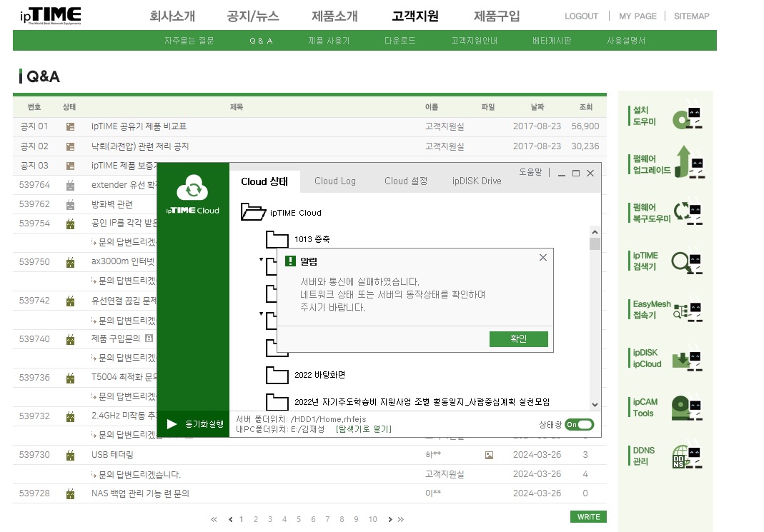764x532 pixels.
Task: Click the lock icon next to 제품 구입문의
Action: (149, 338)
